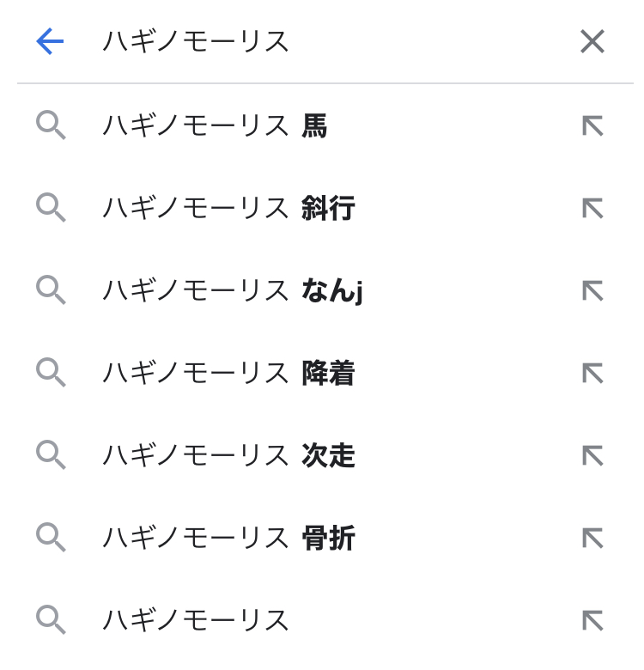Insert 降着 suggestion using its arrow icon
644x670 pixels.
592,374
